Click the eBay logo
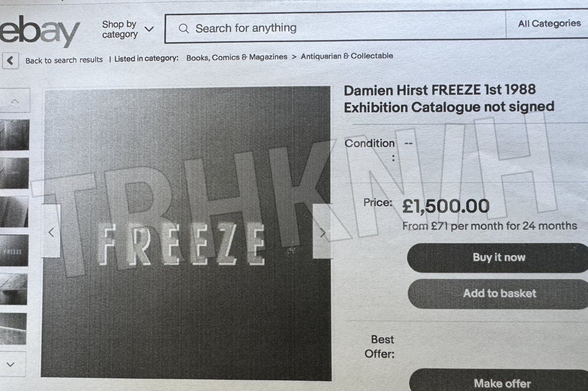Image resolution: width=588 pixels, height=391 pixels. [x=39, y=31]
